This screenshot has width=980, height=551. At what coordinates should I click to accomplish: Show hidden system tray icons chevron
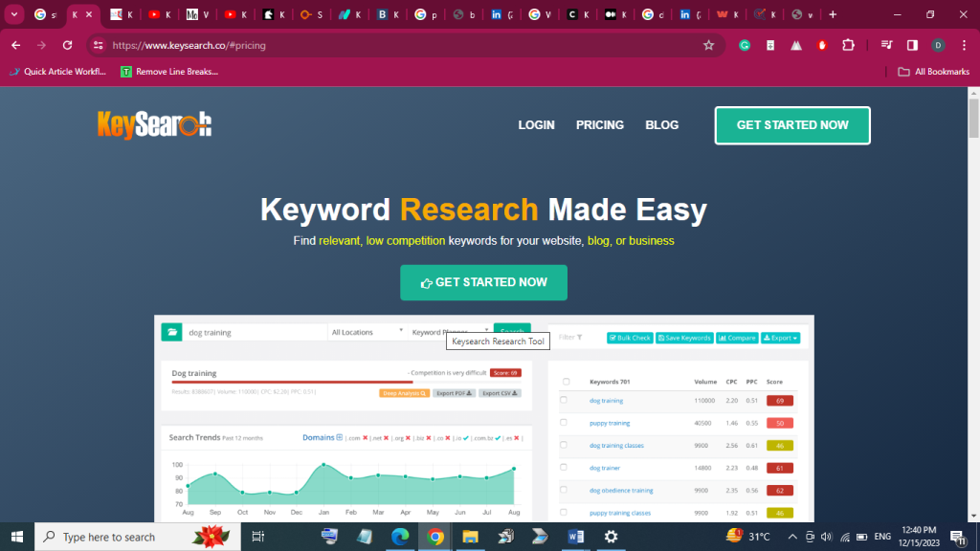(792, 537)
